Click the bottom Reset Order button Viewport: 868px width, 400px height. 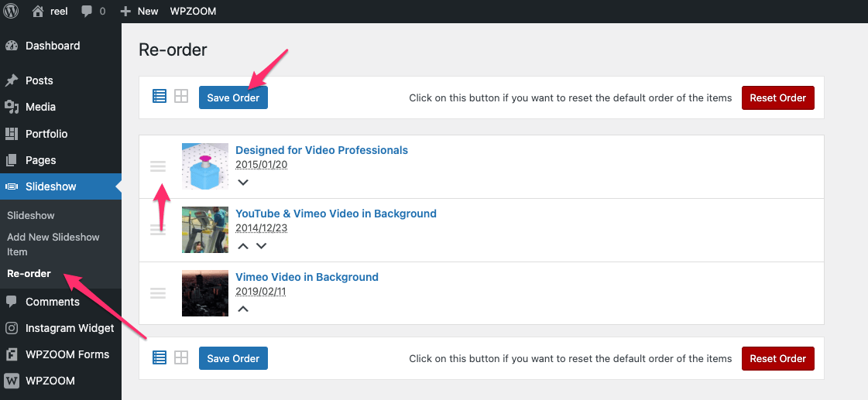(x=777, y=358)
